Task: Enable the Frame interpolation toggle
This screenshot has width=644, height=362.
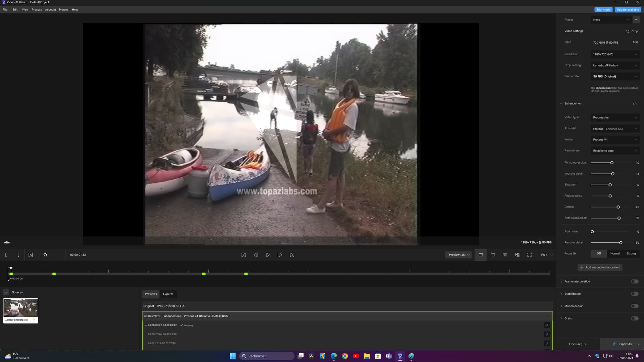Action: [634, 282]
